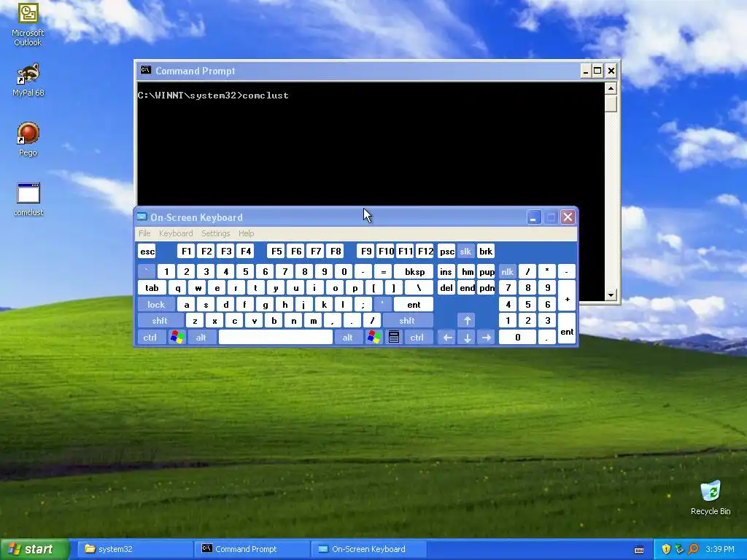Click the bksp key
The image size is (747, 560).
[414, 271]
